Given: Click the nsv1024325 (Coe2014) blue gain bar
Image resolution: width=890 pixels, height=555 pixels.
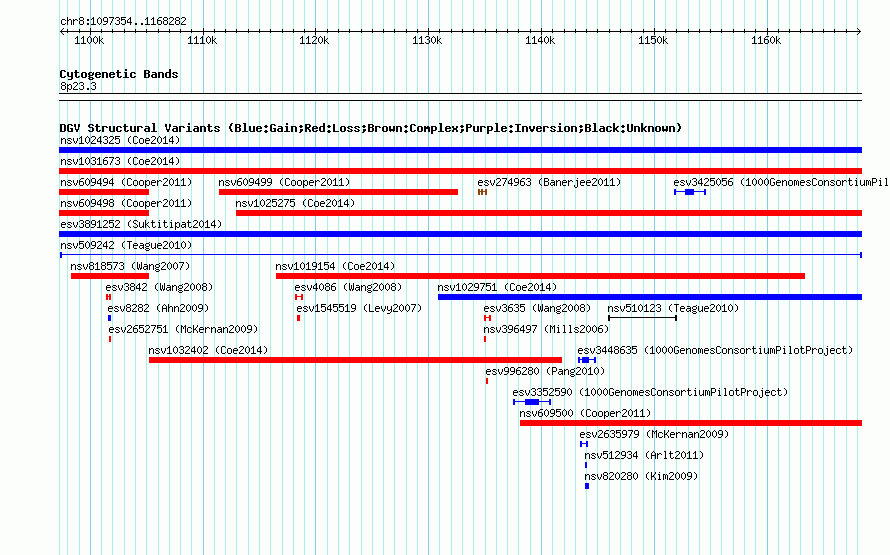Looking at the screenshot, I should coord(460,150).
